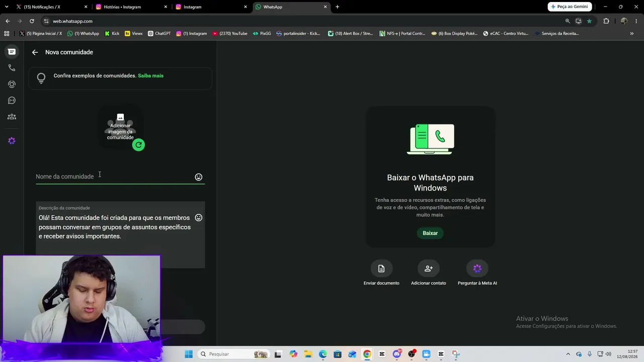Open the Chrome extensions puzzle menu

point(606,21)
